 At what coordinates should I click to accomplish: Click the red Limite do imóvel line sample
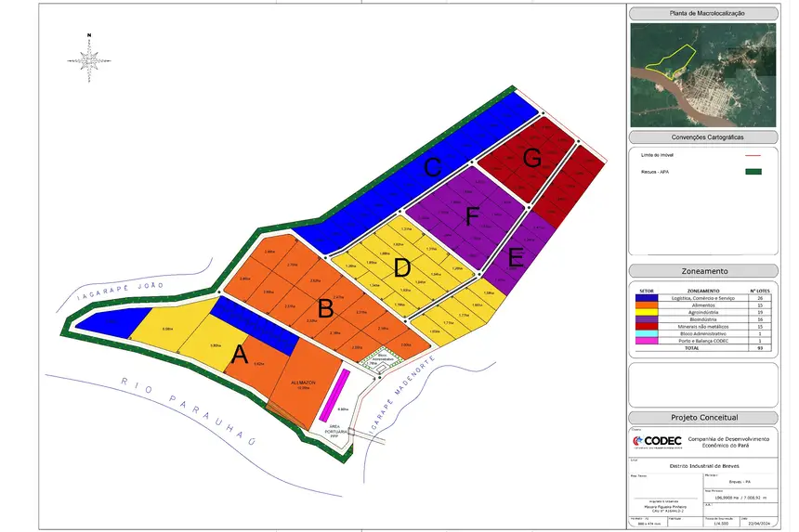[x=754, y=155]
